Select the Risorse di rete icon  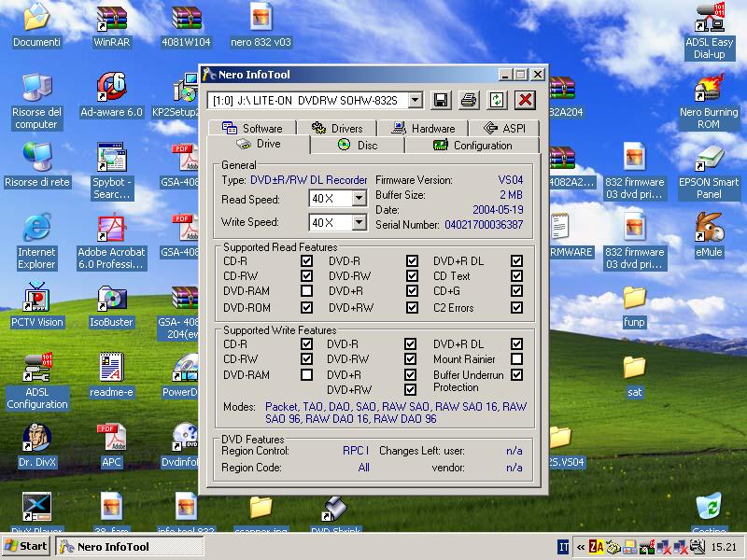coord(36,165)
